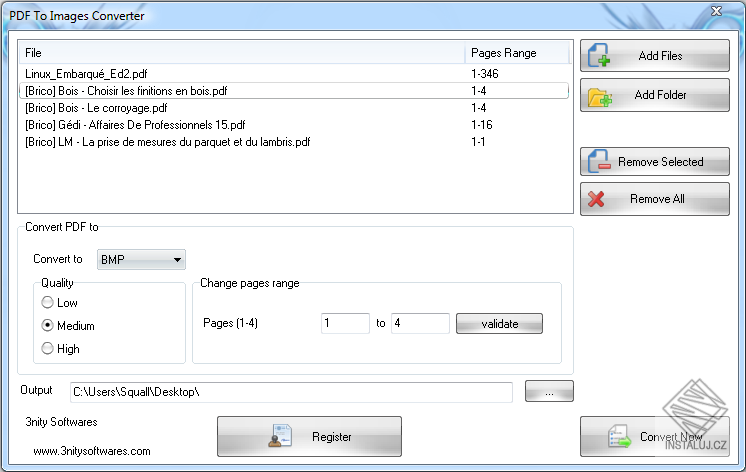
Task: Click the Remove All button label
Action: click(657, 199)
